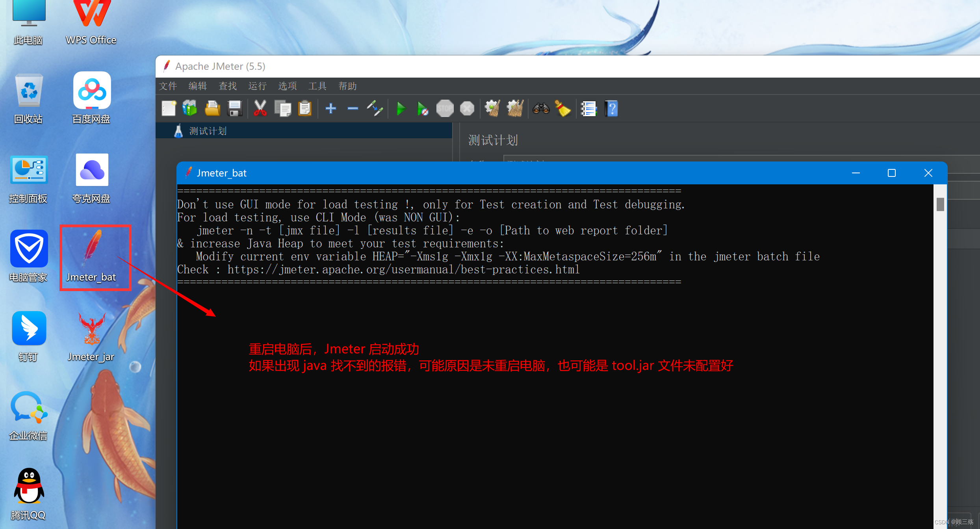Click the Copy toolbar icon
The width and height of the screenshot is (980, 529).
tap(282, 108)
